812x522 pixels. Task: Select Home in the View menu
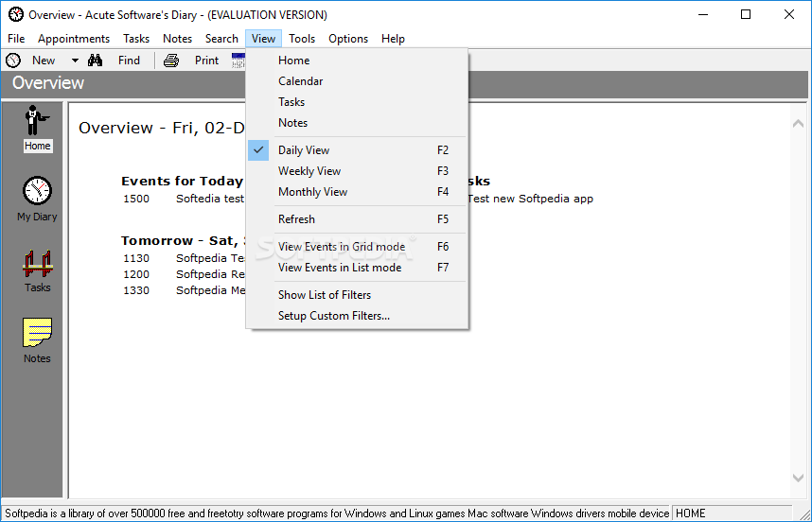pyautogui.click(x=357, y=60)
